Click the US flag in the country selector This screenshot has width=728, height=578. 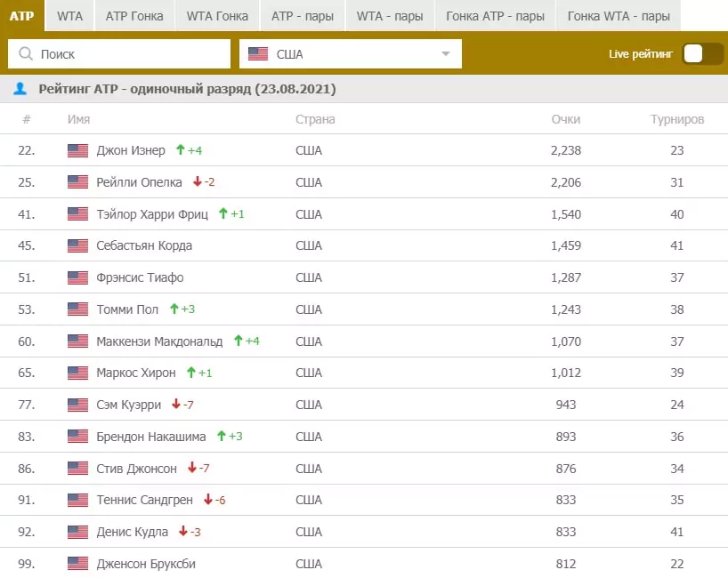pos(258,54)
